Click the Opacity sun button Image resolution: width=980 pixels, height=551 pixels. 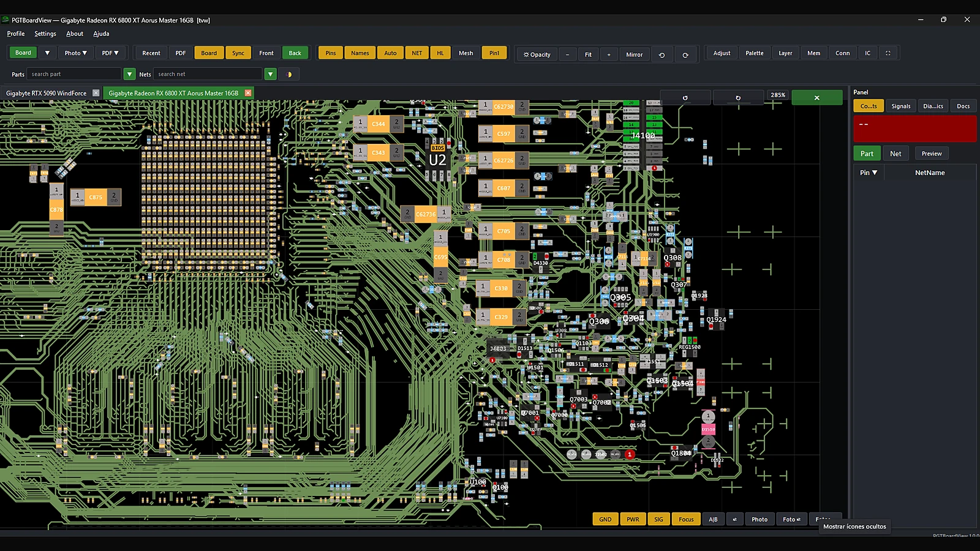click(x=537, y=54)
